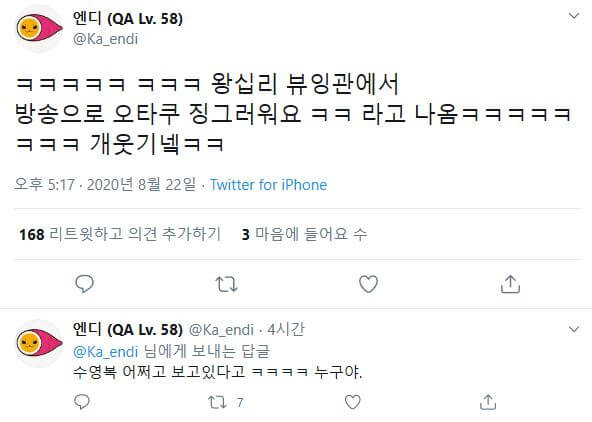Click the @Ka_endi handle under top name
Viewport: 592px width, 422px height.
(x=105, y=39)
